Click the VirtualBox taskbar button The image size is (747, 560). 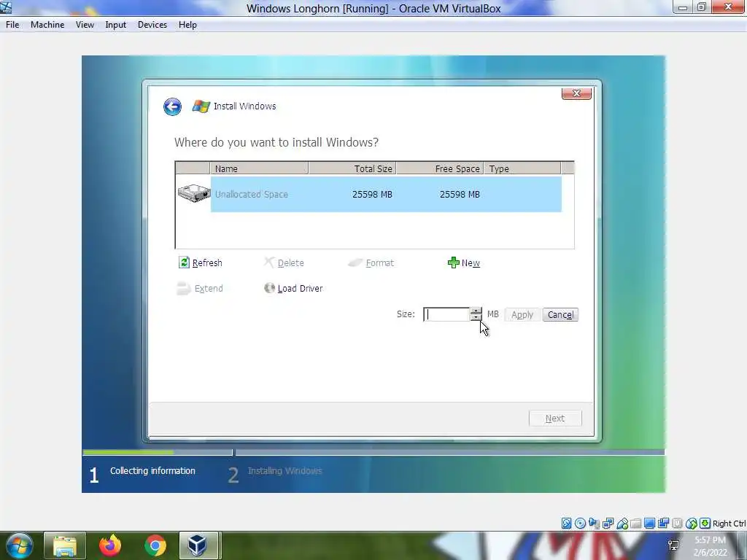[198, 545]
